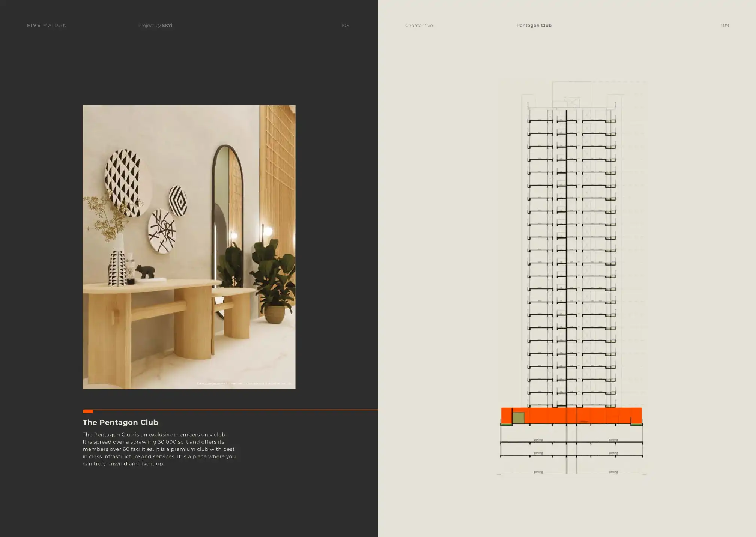The width and height of the screenshot is (756, 537).
Task: Click the small orange accent bar above heading
Action: click(x=88, y=411)
